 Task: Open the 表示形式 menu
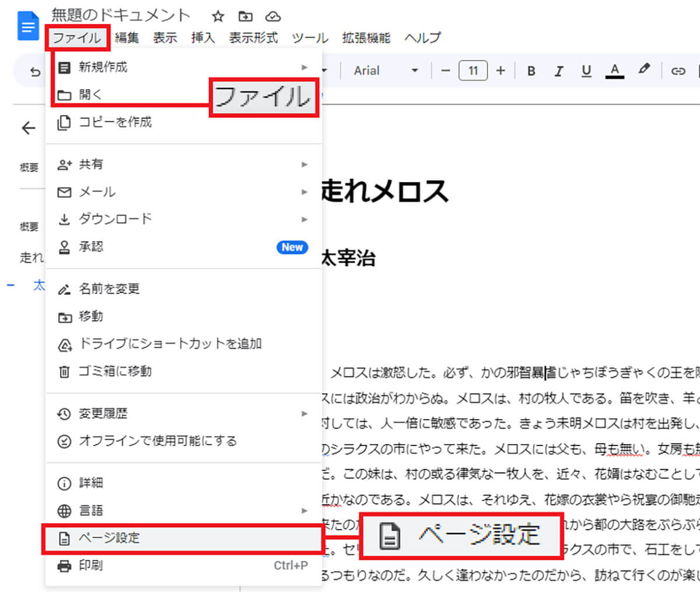(x=253, y=38)
